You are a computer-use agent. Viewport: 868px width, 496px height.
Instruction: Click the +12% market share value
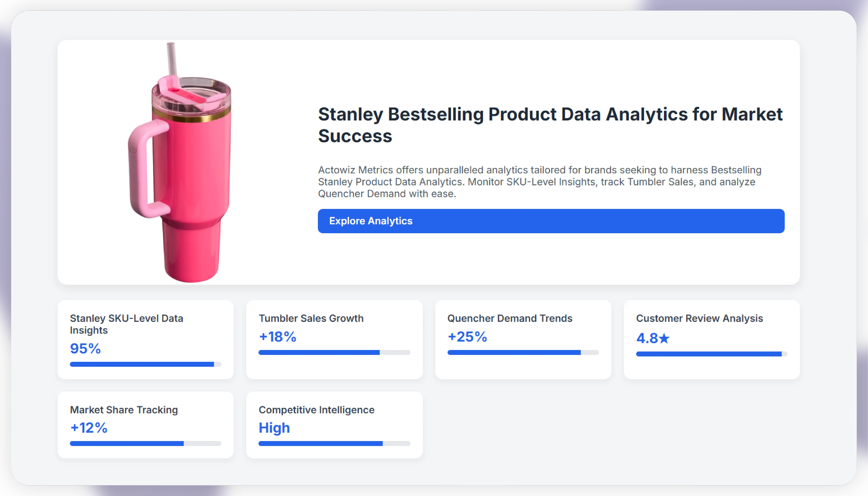[89, 428]
